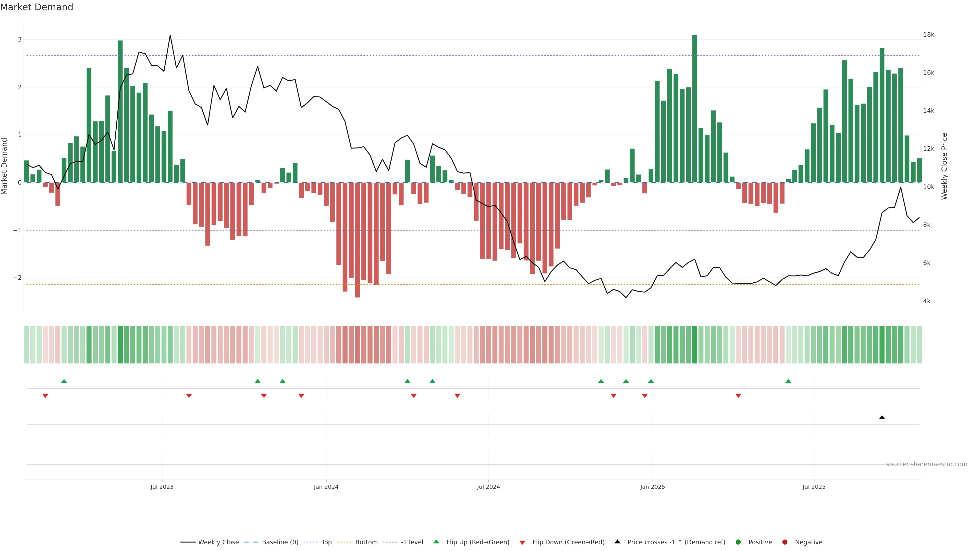
Task: Click the Negative legend red dot
Action: pyautogui.click(x=785, y=542)
